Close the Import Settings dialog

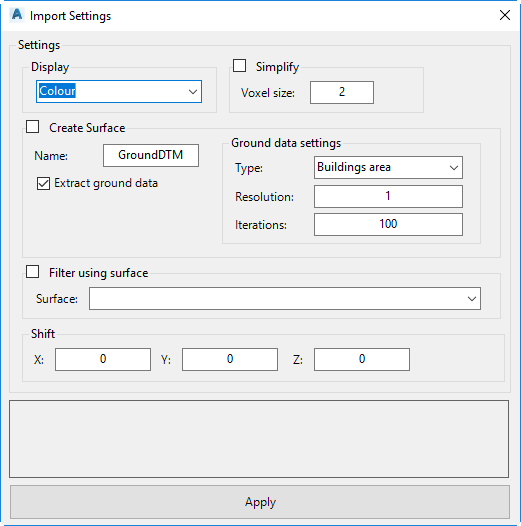click(x=505, y=15)
